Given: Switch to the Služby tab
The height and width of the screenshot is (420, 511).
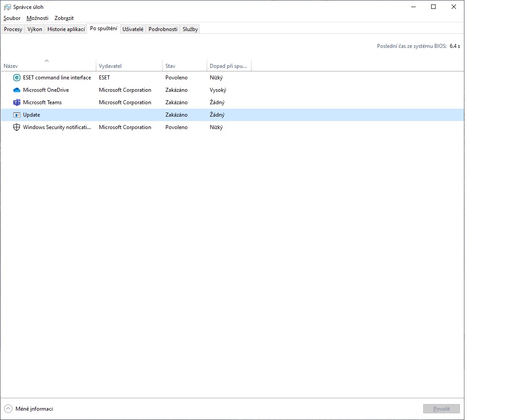Looking at the screenshot, I should 190,29.
